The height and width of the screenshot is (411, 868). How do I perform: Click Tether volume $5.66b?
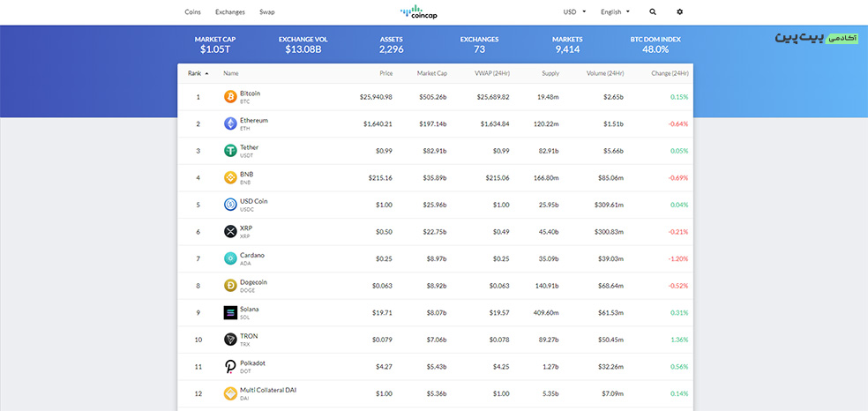[x=614, y=151]
